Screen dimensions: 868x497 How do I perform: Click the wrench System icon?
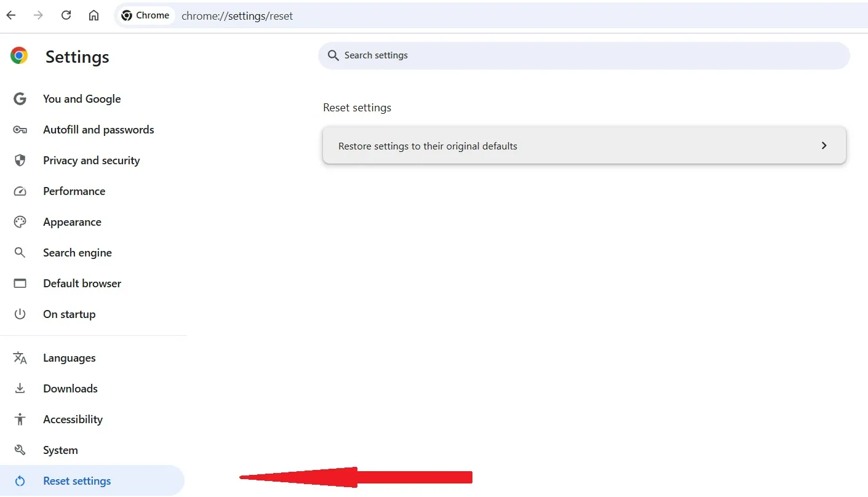pyautogui.click(x=20, y=450)
